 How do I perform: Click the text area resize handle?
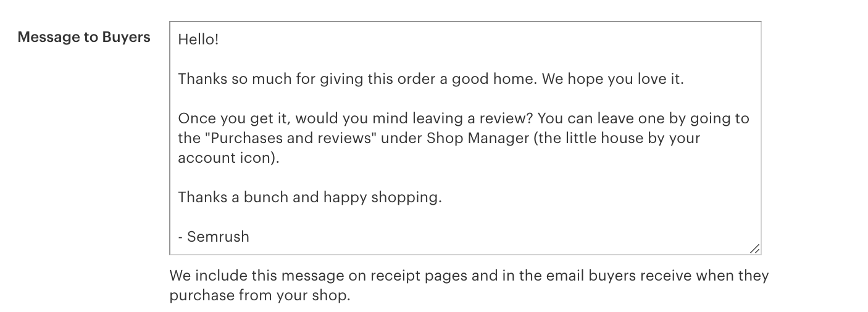754,248
